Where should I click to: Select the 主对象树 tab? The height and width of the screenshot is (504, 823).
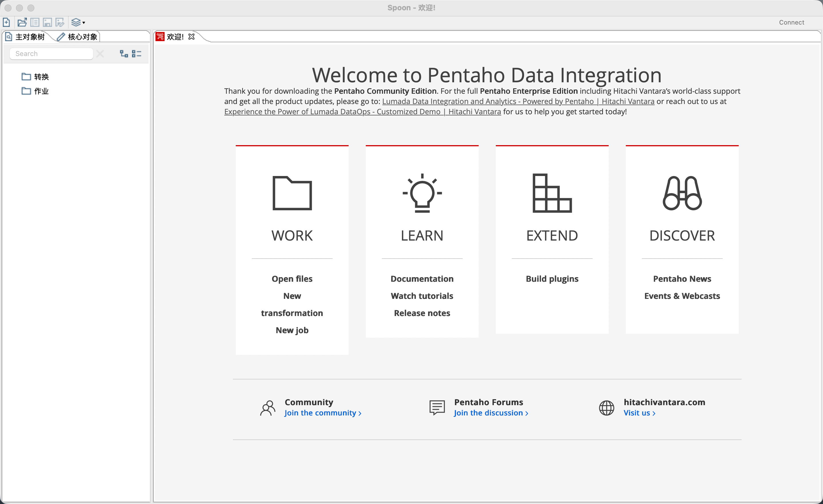point(26,37)
